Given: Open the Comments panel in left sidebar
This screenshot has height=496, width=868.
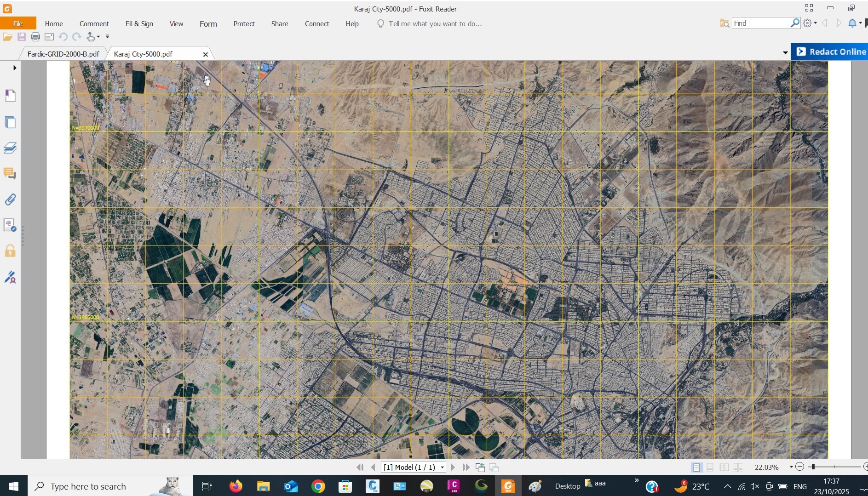Looking at the screenshot, I should coord(10,173).
